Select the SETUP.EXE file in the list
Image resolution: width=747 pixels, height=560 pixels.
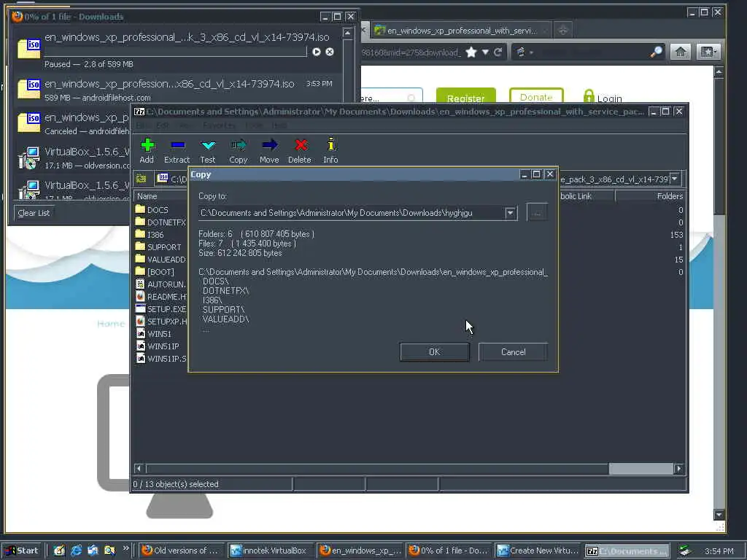pyautogui.click(x=161, y=309)
